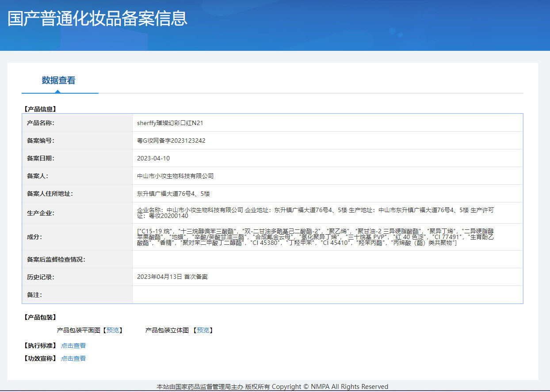Click the 历史记录 label cell
Screen dimensions: 550x392
(77, 277)
